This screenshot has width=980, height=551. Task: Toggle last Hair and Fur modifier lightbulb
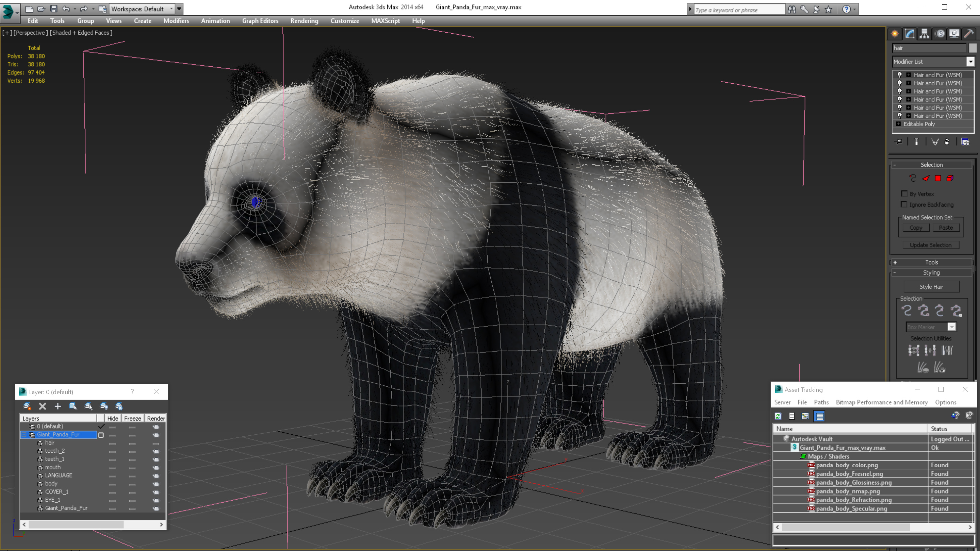900,116
